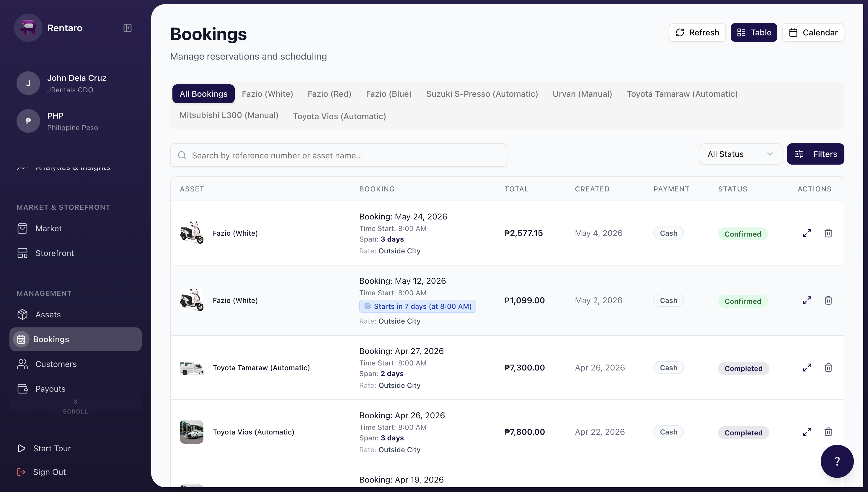Image resolution: width=868 pixels, height=492 pixels.
Task: Select the All Bookings tab
Action: point(203,94)
